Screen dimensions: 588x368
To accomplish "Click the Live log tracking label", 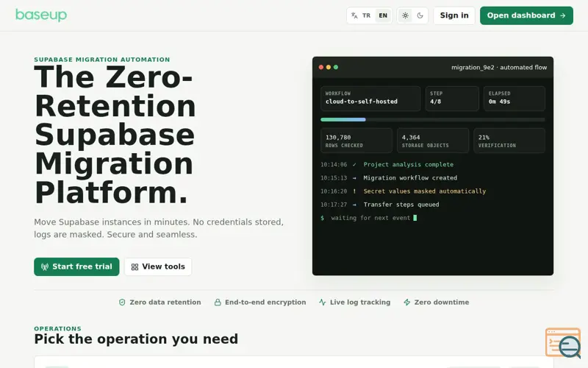I will 360,302.
